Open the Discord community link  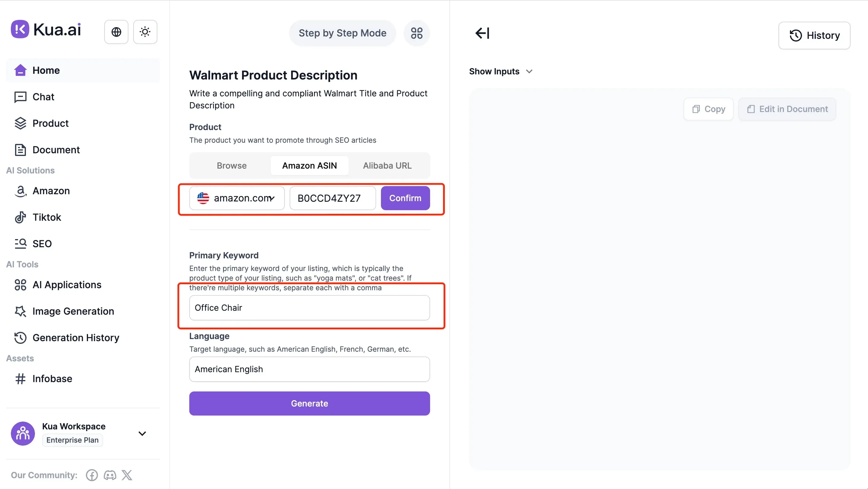click(110, 475)
